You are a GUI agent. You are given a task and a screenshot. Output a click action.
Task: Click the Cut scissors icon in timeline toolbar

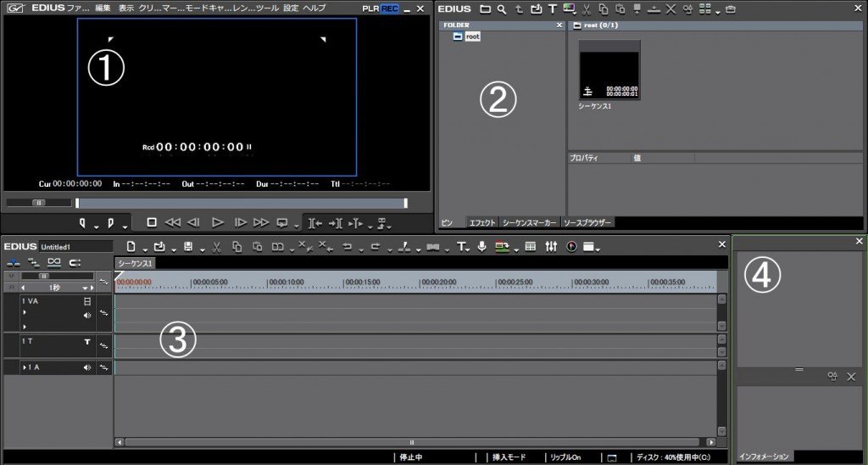tap(216, 247)
